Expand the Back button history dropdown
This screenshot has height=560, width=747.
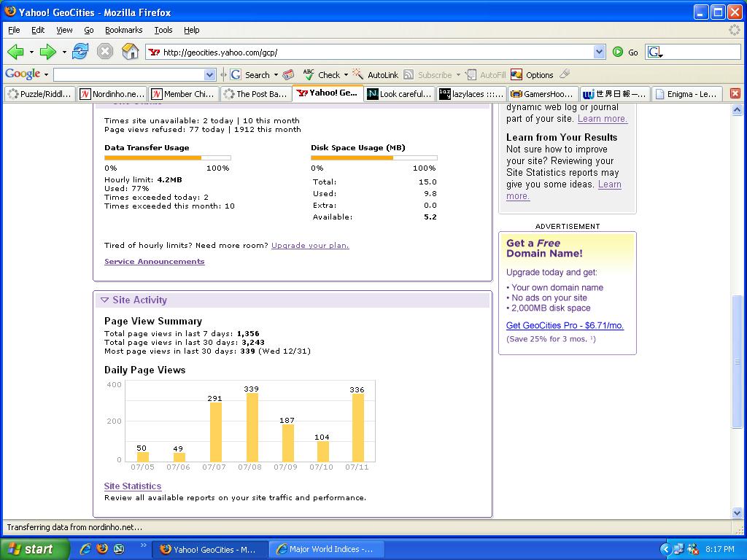(31, 52)
